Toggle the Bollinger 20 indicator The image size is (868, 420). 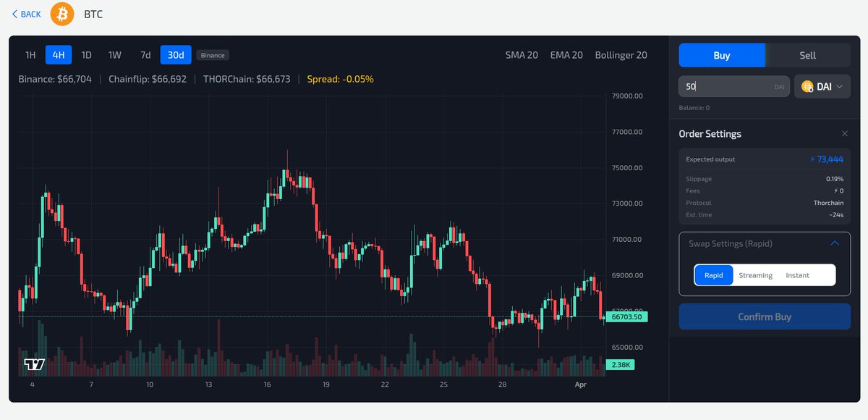tap(621, 55)
